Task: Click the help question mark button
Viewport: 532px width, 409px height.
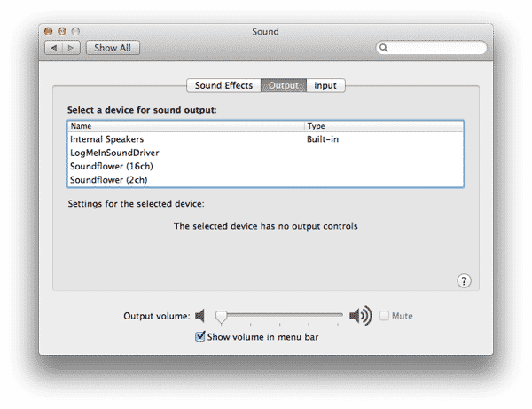Action: tap(464, 280)
